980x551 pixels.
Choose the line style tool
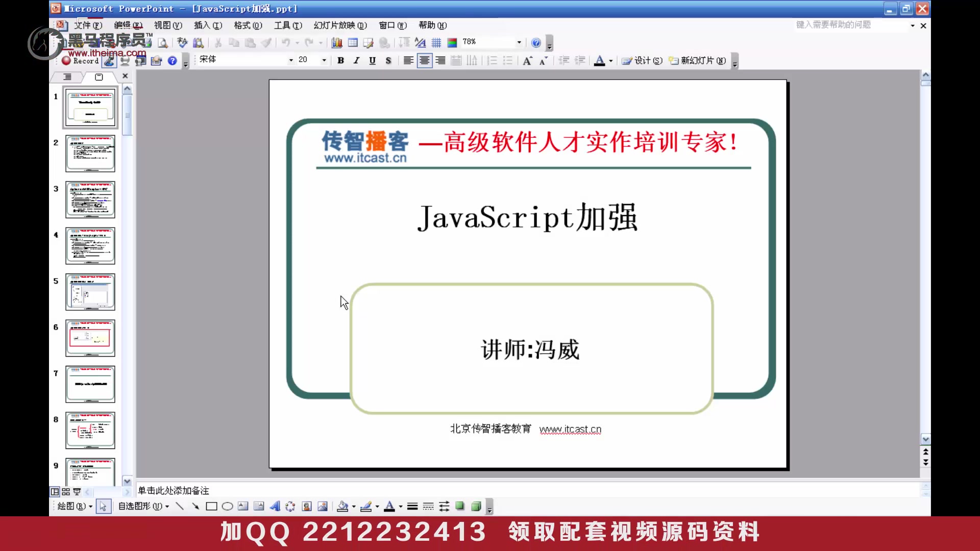click(412, 506)
